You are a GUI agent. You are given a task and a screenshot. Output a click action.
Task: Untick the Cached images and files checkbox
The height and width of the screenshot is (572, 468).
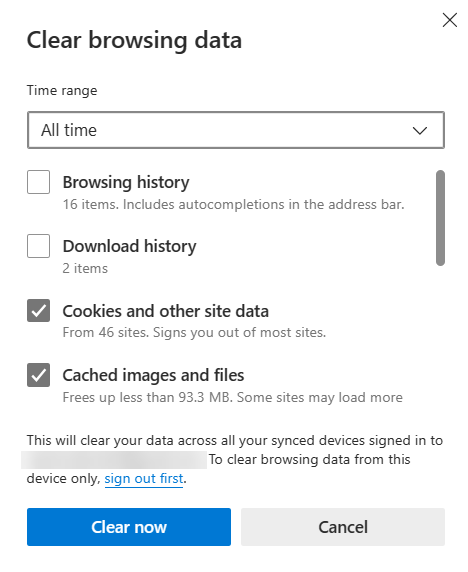[x=38, y=375]
